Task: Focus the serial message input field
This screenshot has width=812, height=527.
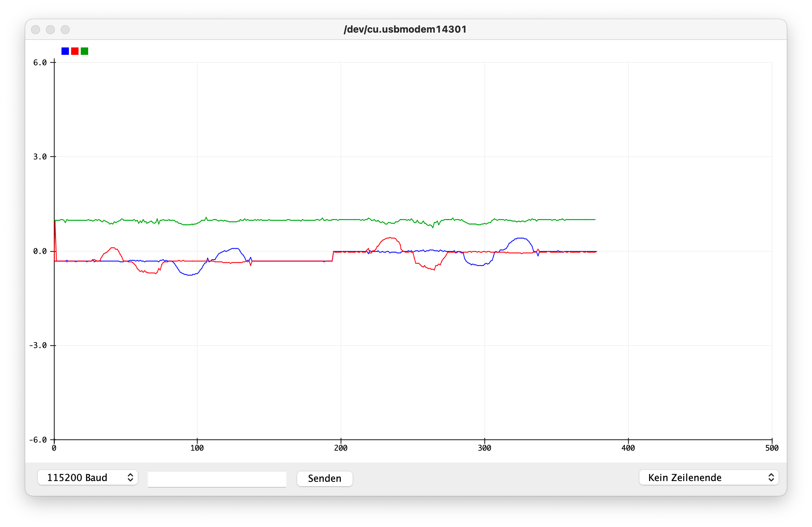Action: (217, 479)
